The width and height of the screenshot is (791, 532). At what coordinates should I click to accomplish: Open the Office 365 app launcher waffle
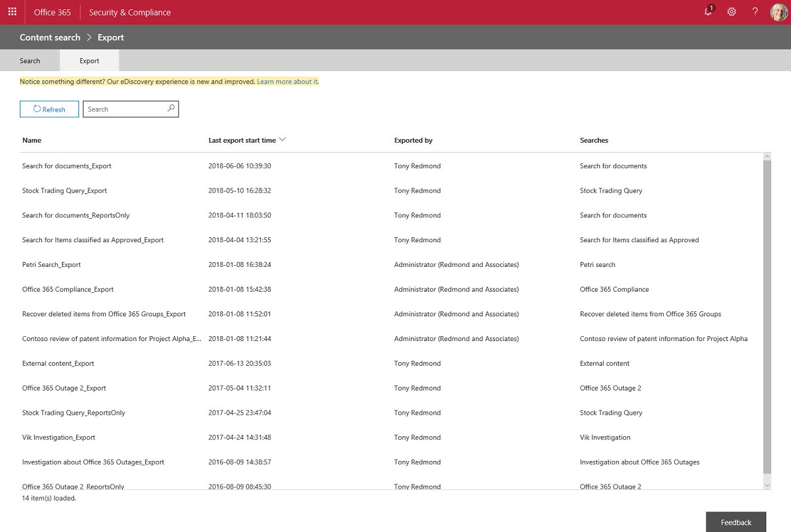12,12
